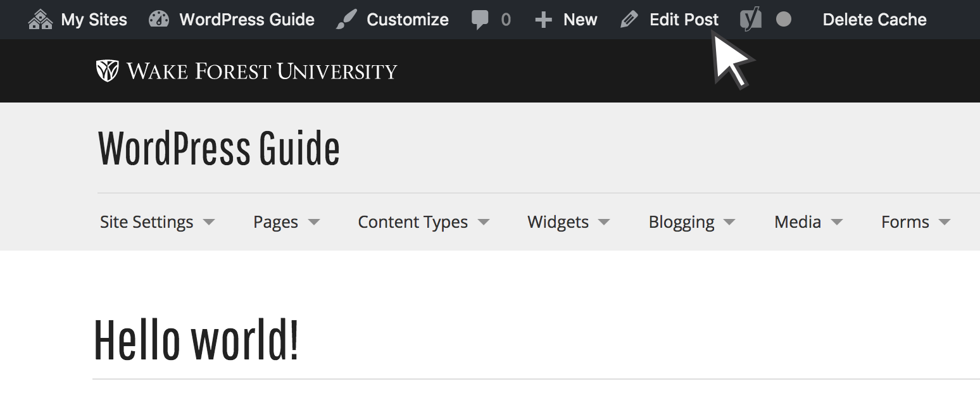Choose New in the admin bar

click(581, 20)
